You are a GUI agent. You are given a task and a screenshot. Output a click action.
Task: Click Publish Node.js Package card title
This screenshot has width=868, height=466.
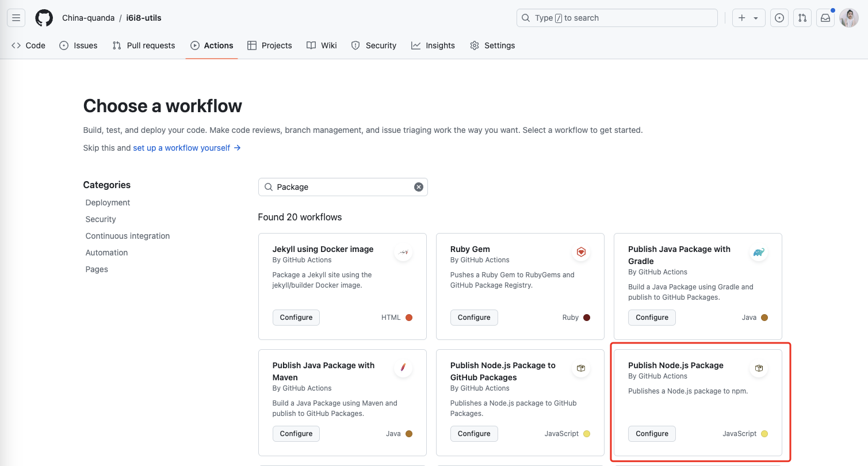click(x=676, y=365)
